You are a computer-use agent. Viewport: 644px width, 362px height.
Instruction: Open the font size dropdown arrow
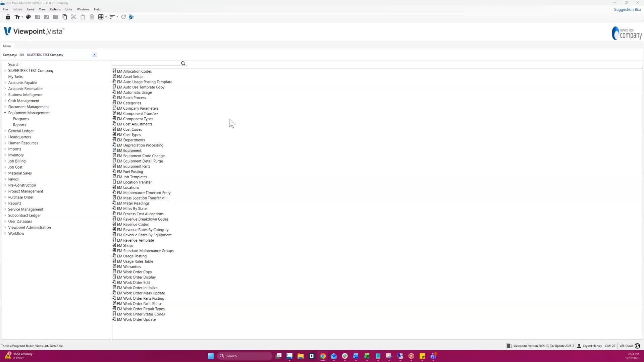(x=22, y=17)
